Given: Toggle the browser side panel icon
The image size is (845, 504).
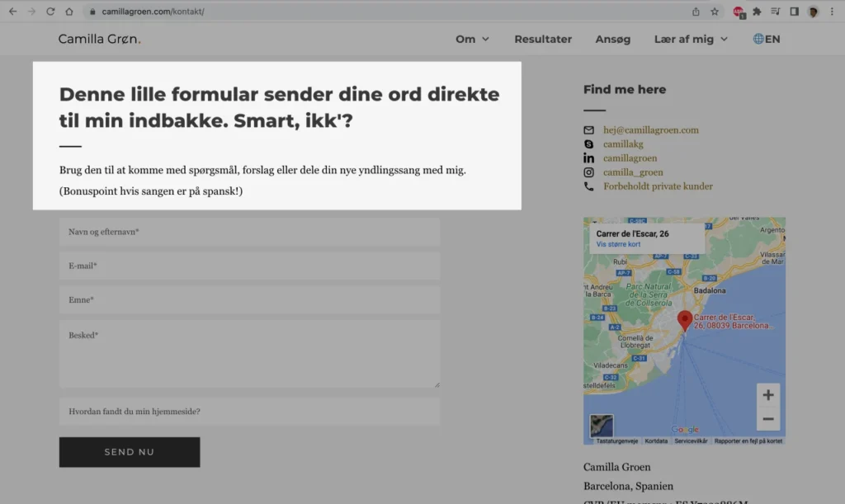Looking at the screenshot, I should pyautogui.click(x=794, y=12).
